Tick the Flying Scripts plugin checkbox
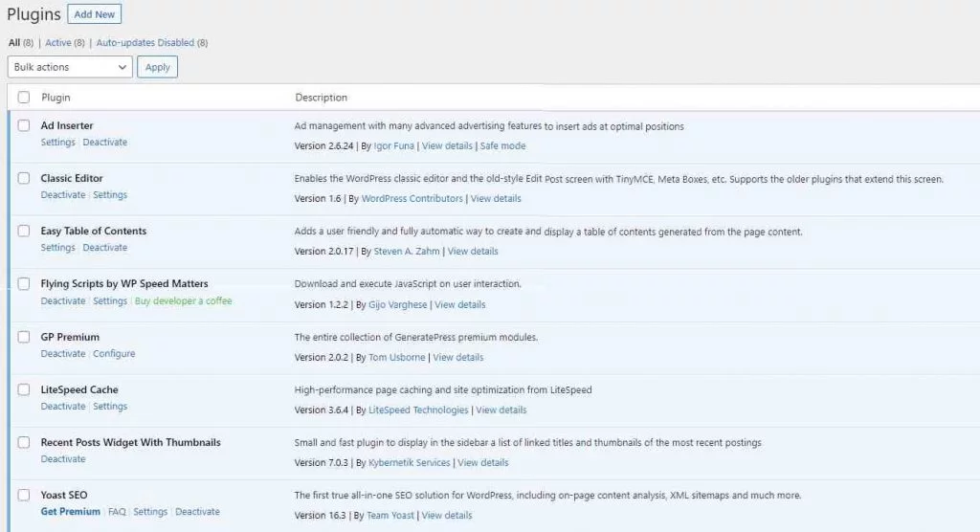Screen dimensions: 980x532 coord(24,284)
